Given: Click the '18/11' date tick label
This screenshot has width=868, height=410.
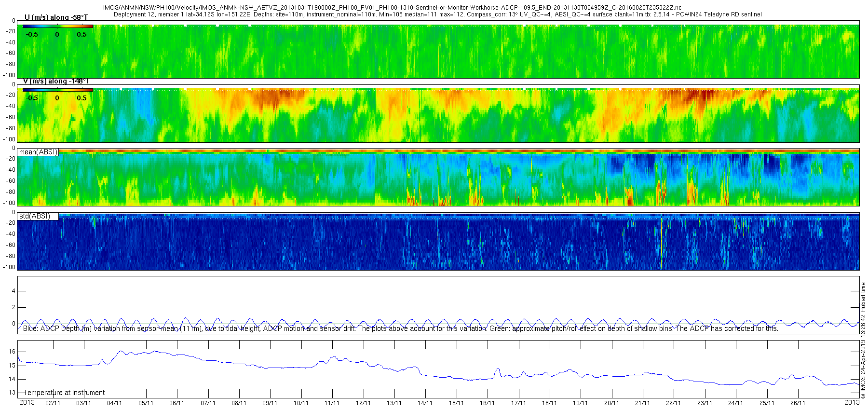Looking at the screenshot, I should (549, 403).
